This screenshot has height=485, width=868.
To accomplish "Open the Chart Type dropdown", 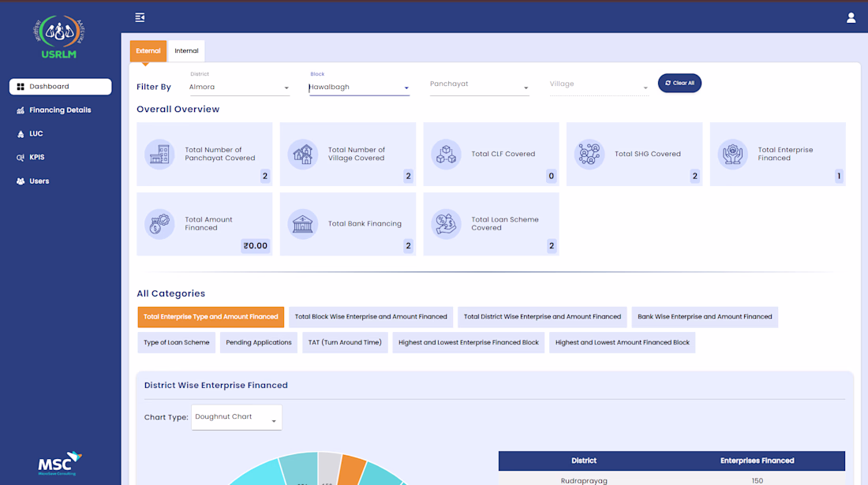I will [x=237, y=417].
